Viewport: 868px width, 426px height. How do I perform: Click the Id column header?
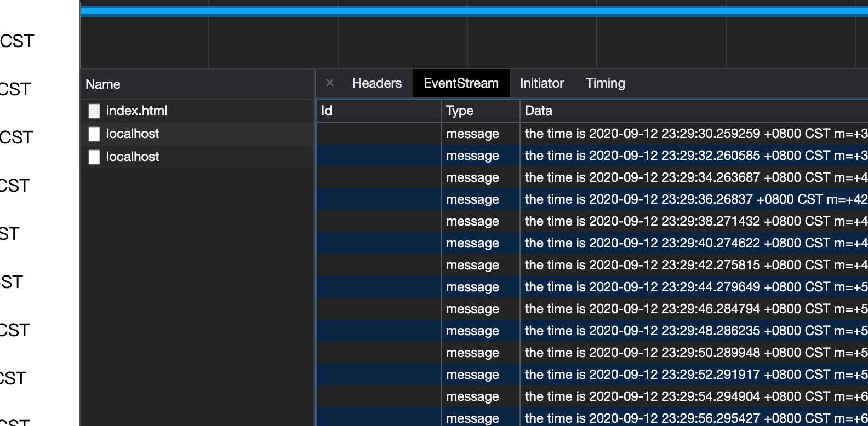pyautogui.click(x=327, y=111)
